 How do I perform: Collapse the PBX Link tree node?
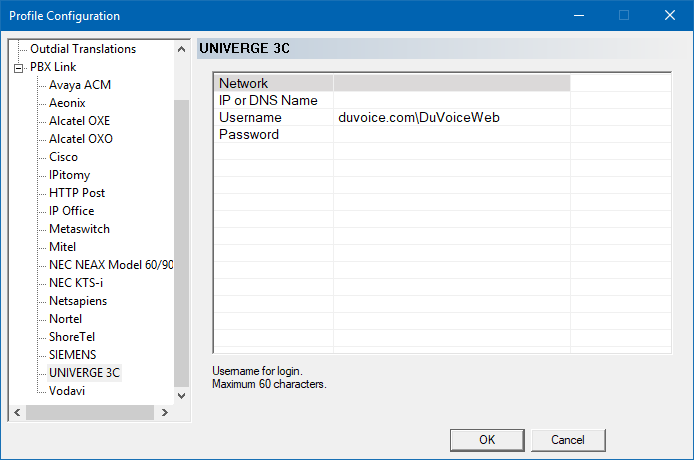coord(19,68)
